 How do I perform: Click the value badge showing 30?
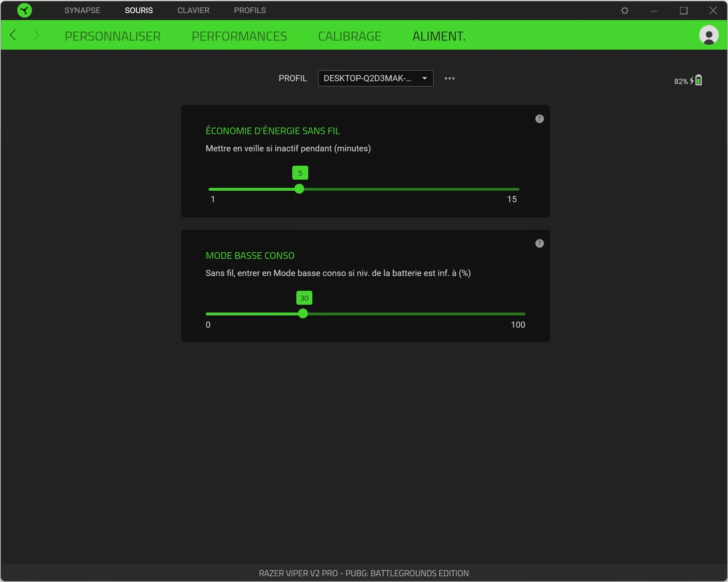[x=304, y=297]
